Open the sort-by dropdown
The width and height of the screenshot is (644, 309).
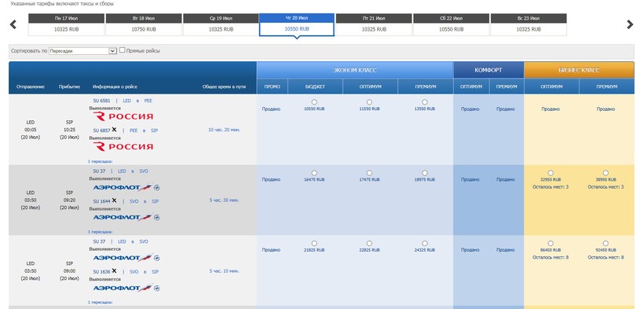(x=83, y=51)
